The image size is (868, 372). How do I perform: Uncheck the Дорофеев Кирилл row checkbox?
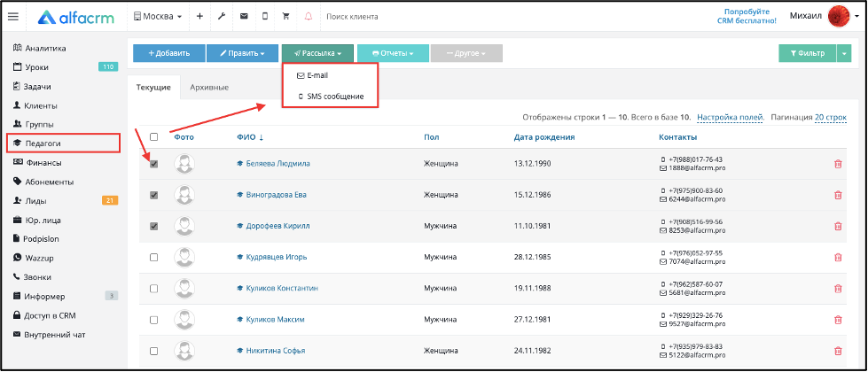(154, 226)
